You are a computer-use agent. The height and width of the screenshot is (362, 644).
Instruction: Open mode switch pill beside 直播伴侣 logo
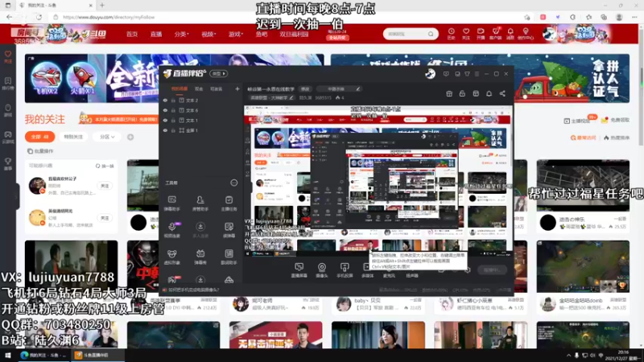(218, 73)
